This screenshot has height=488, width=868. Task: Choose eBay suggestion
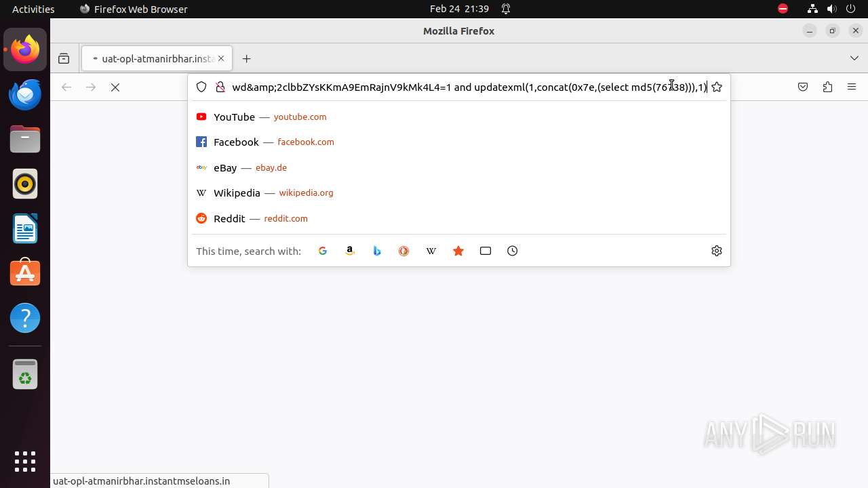tap(459, 167)
